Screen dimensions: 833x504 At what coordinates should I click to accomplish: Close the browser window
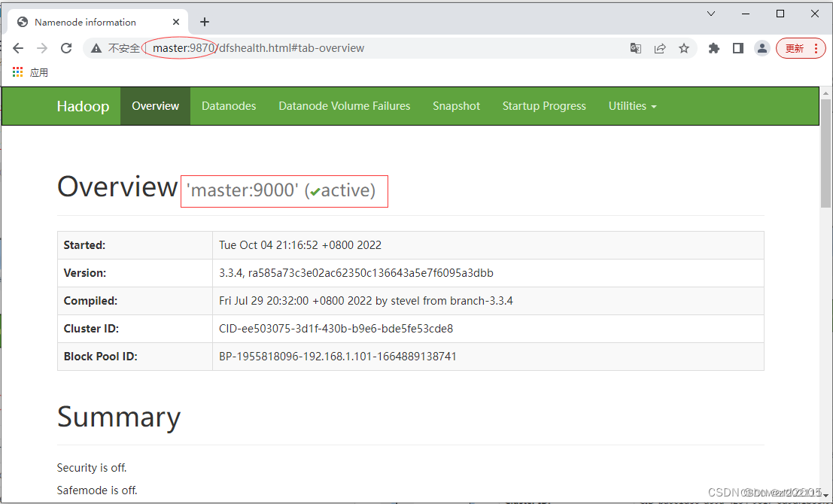(815, 14)
